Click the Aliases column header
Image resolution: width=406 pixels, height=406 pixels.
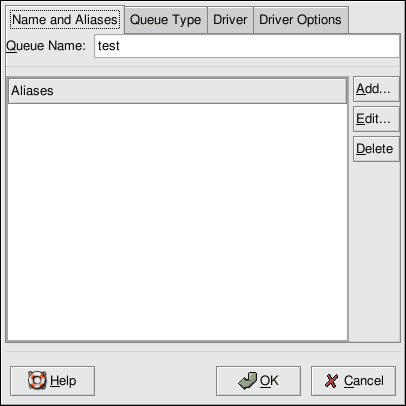coord(177,91)
